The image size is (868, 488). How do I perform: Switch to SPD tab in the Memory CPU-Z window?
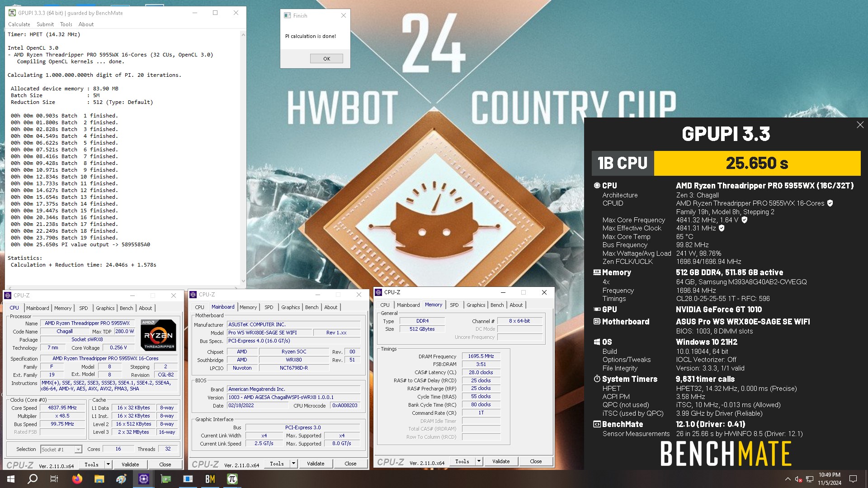(454, 305)
